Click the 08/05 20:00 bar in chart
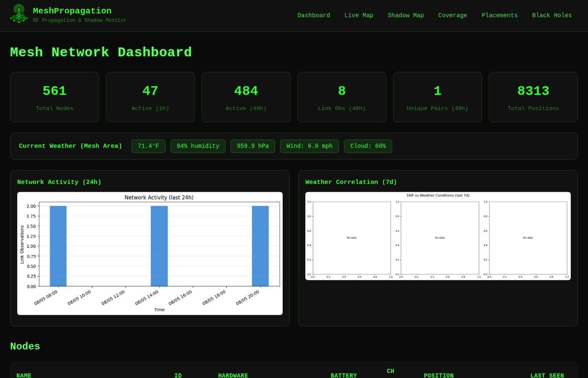 click(260, 246)
